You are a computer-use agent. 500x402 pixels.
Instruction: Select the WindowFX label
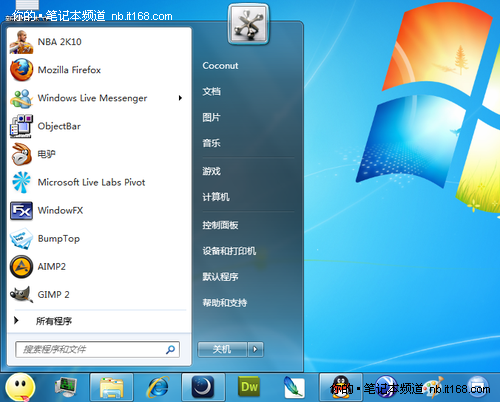click(x=60, y=211)
